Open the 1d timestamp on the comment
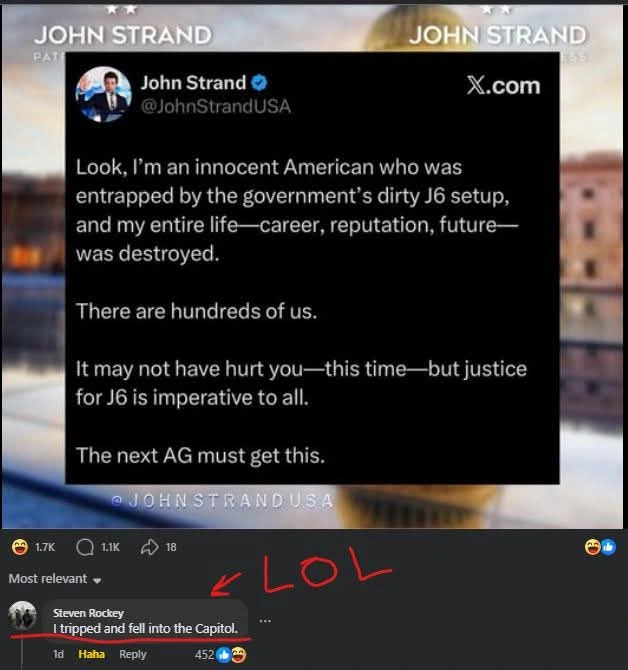 coord(58,654)
